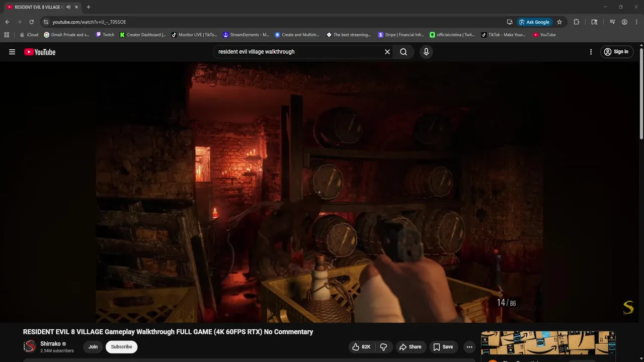
Task: Install app icon in address bar
Action: 510,22
